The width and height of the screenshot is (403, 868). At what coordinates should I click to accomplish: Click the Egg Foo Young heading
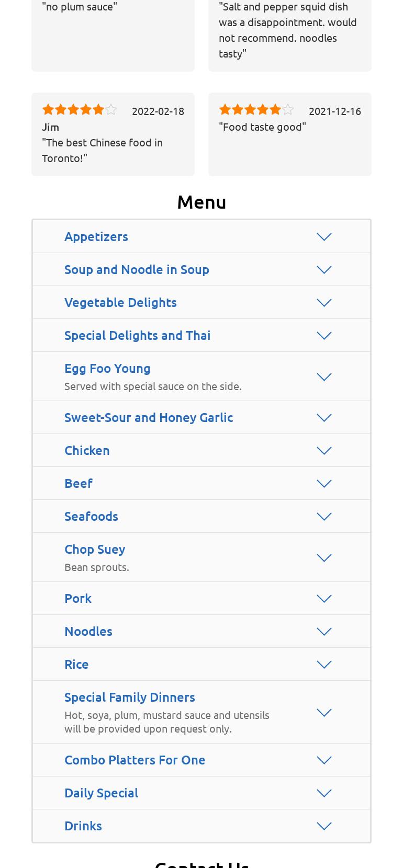click(107, 368)
